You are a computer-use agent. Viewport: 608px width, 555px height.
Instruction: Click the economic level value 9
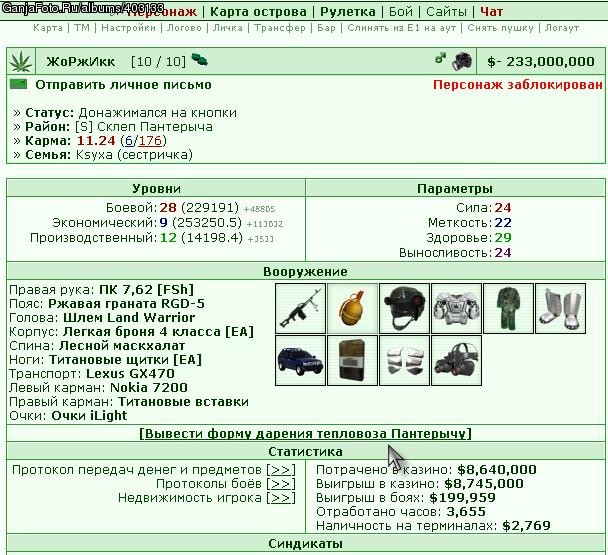[x=163, y=223]
